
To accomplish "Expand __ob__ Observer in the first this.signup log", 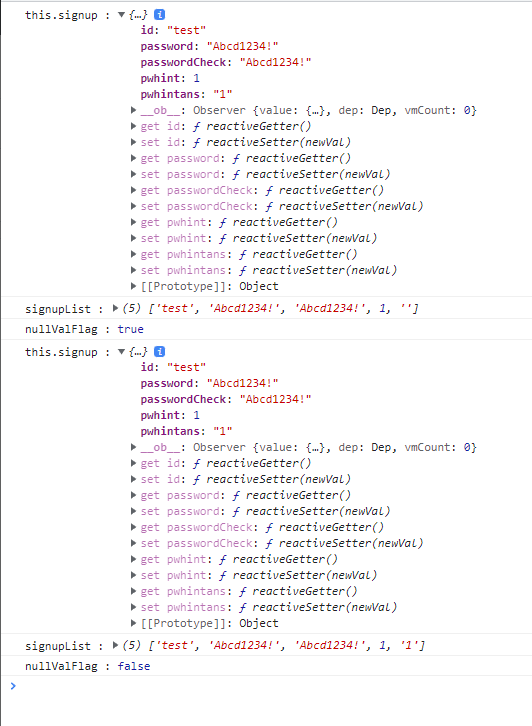I will 133,110.
